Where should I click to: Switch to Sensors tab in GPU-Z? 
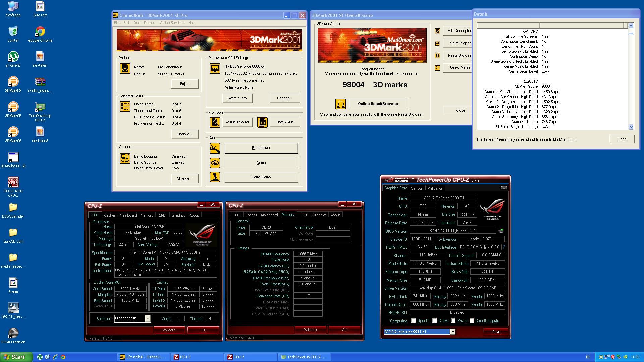pyautogui.click(x=417, y=188)
